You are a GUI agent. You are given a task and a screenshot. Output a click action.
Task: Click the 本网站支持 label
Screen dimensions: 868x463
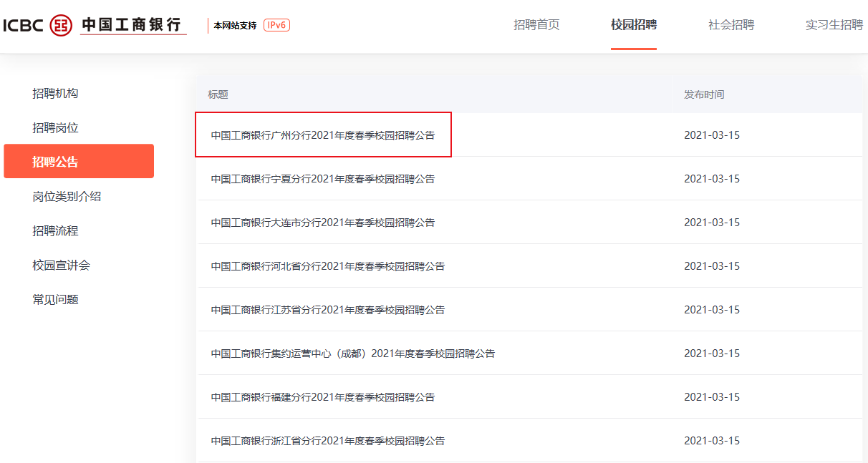tap(235, 26)
